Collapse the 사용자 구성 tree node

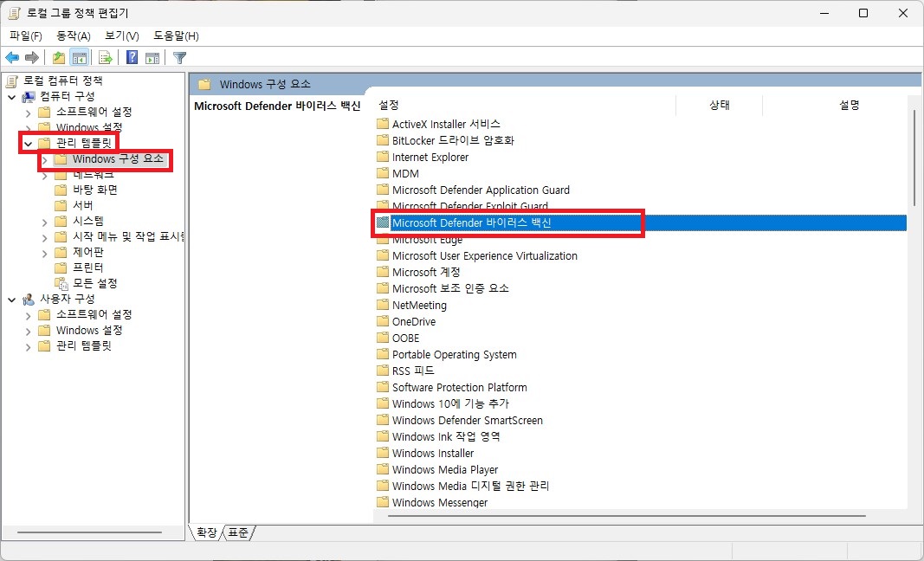12,300
